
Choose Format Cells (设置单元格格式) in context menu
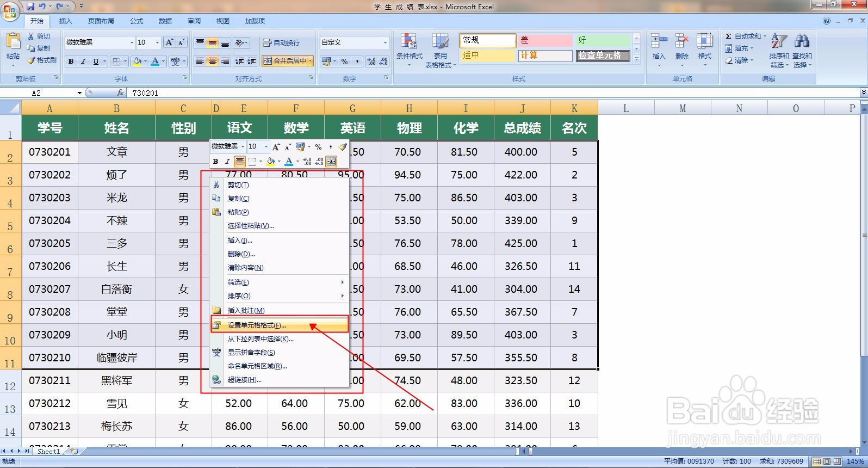(x=280, y=325)
